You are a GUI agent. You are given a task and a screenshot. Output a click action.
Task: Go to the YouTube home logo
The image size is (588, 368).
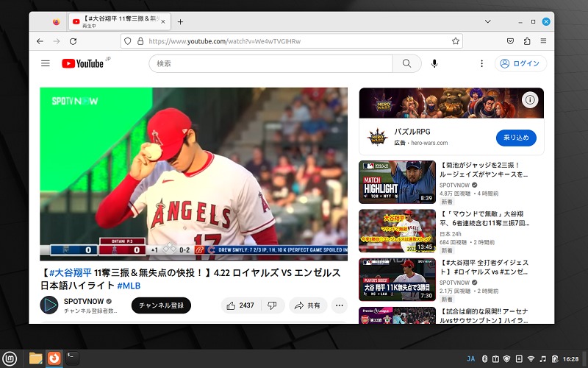coord(82,63)
